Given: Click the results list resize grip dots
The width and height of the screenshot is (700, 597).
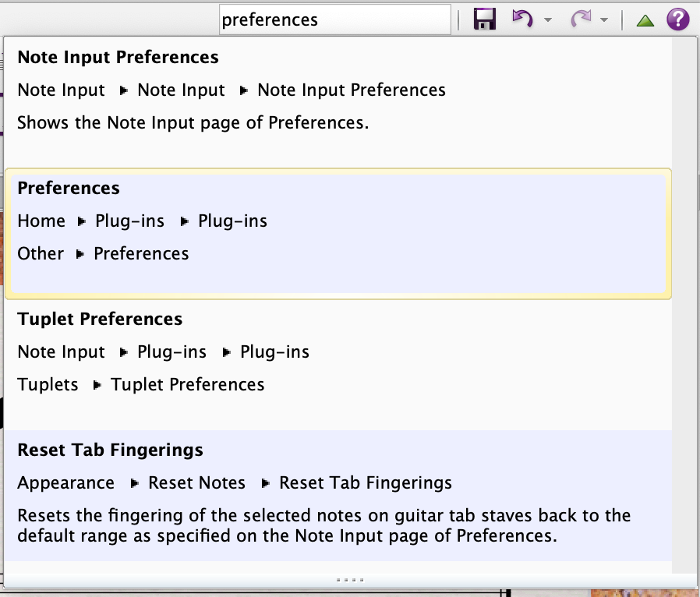Looking at the screenshot, I should tap(349, 580).
